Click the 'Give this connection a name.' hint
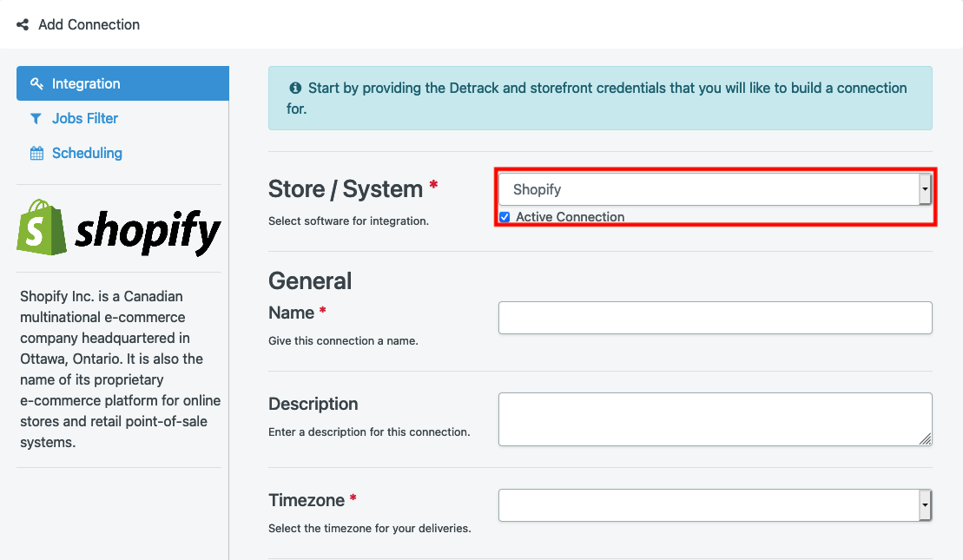The width and height of the screenshot is (963, 560). [x=343, y=341]
